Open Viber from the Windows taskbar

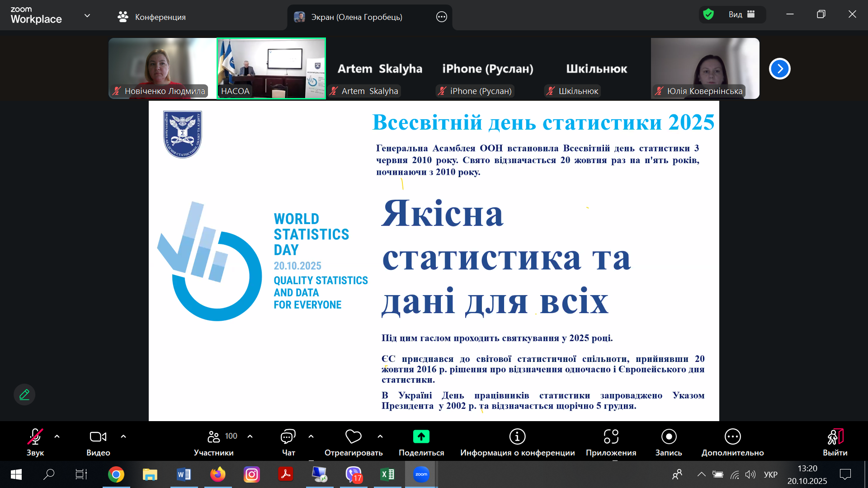354,474
